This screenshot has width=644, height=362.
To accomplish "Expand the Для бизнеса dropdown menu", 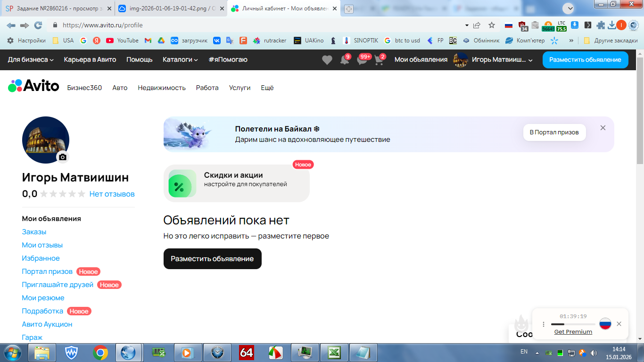I will [31, 59].
